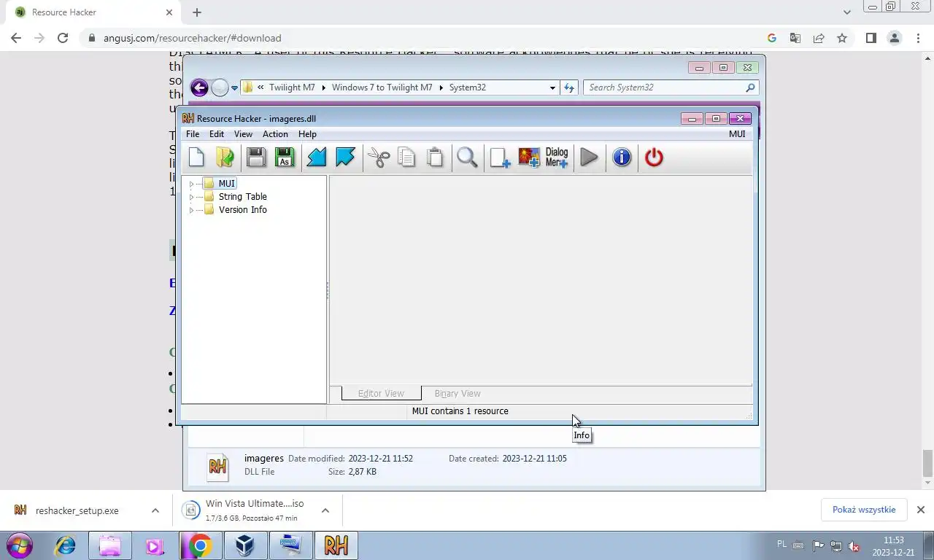Open the File menu in Resource Hacker
The image size is (934, 560).
(x=193, y=134)
